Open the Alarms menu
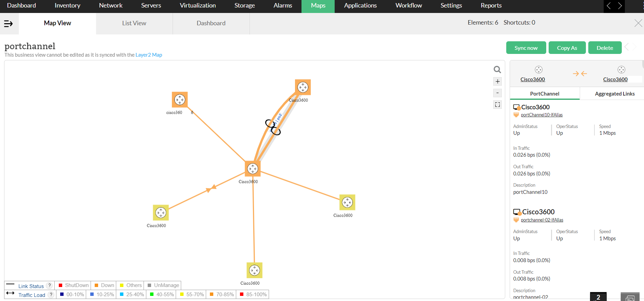The image size is (644, 301). click(x=283, y=5)
